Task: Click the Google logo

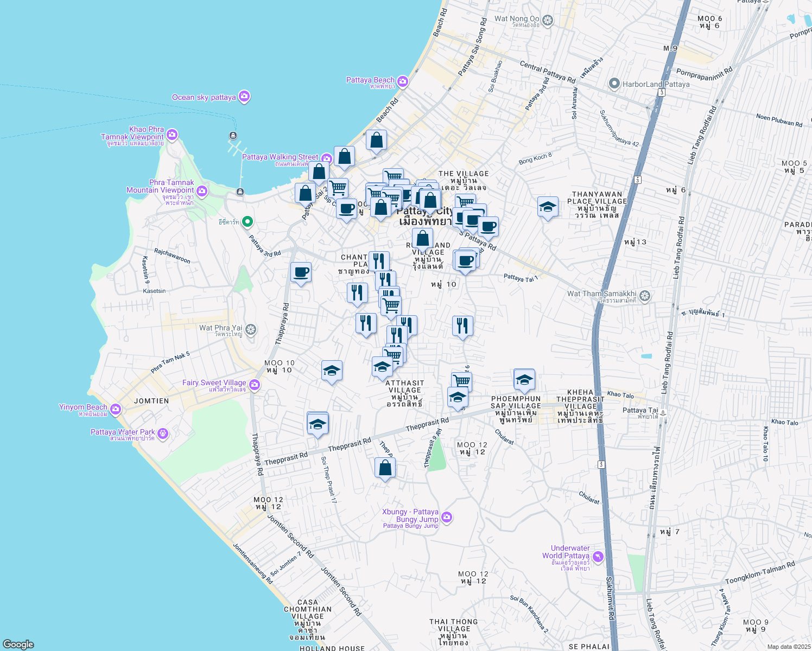Action: [x=18, y=644]
